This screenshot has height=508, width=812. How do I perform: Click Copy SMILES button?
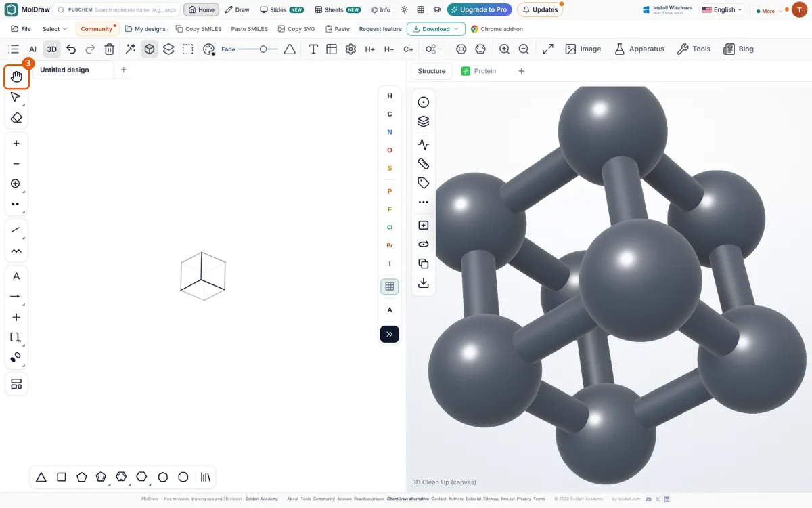[x=198, y=29]
